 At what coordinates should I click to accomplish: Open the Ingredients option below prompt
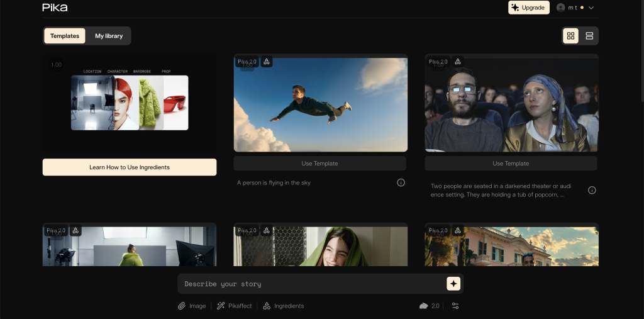click(x=283, y=306)
